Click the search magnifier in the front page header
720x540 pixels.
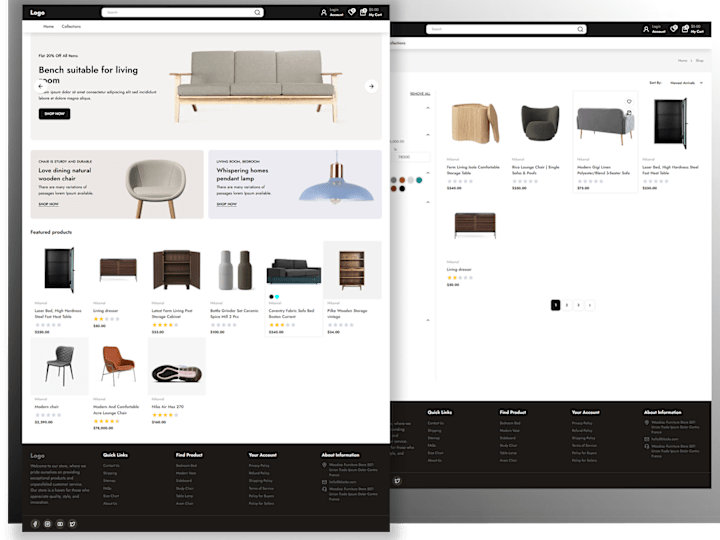coord(258,12)
